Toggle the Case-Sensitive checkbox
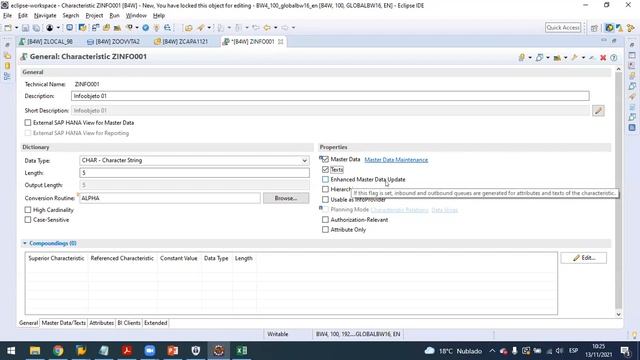640x360 pixels. [28, 220]
